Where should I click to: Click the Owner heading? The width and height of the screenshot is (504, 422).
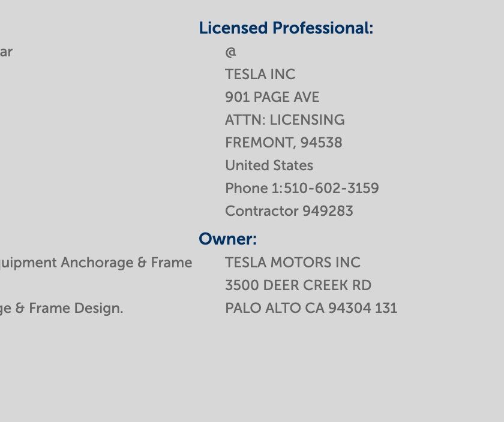click(227, 239)
